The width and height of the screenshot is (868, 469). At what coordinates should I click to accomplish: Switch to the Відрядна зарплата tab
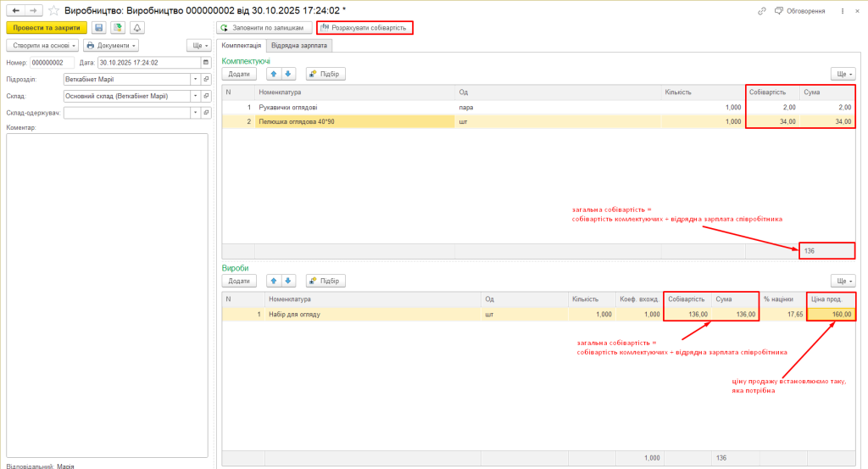[x=298, y=45]
